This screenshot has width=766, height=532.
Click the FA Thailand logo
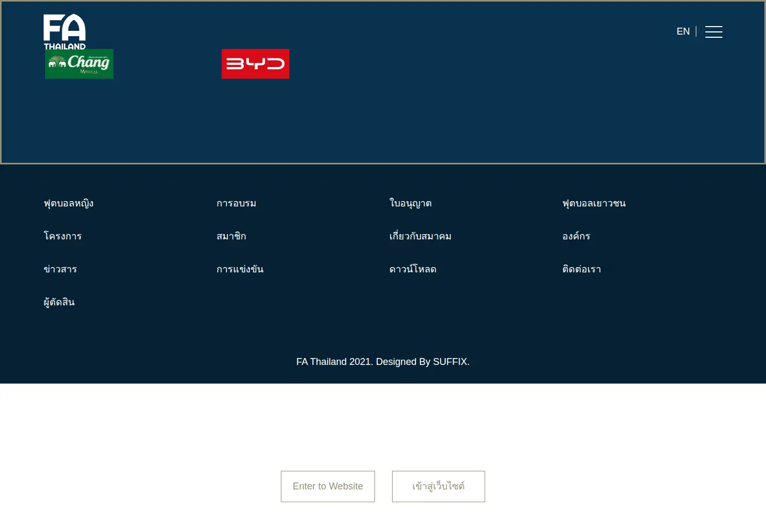64,32
